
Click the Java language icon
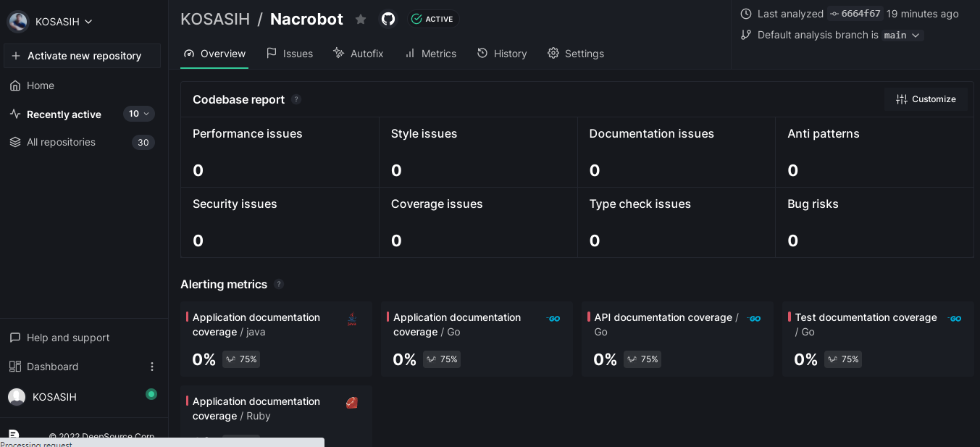(352, 319)
